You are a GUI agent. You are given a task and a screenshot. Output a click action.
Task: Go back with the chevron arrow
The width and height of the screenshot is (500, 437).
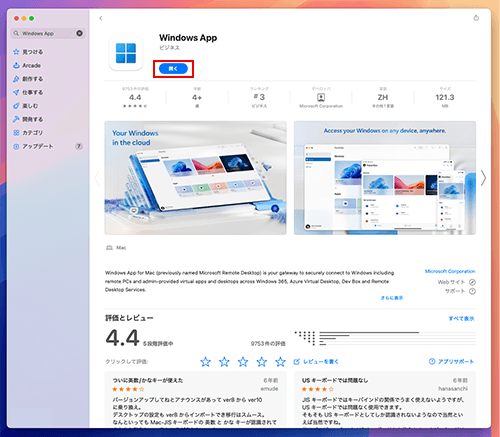[x=101, y=18]
